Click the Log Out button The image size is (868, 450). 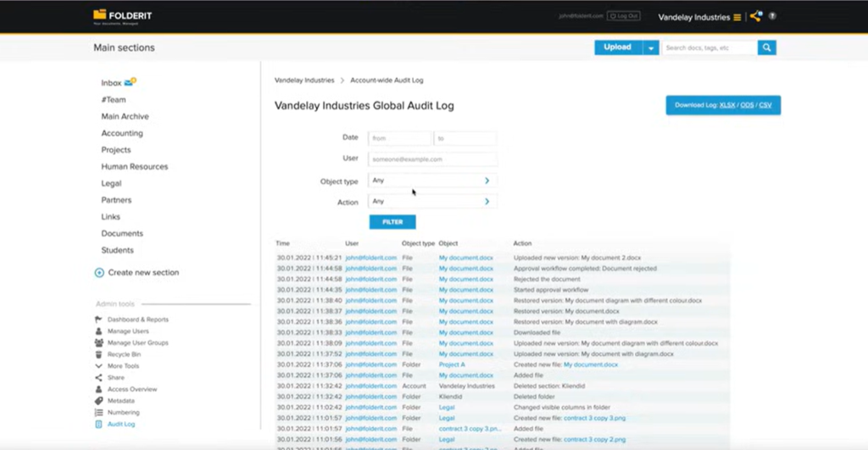624,16
